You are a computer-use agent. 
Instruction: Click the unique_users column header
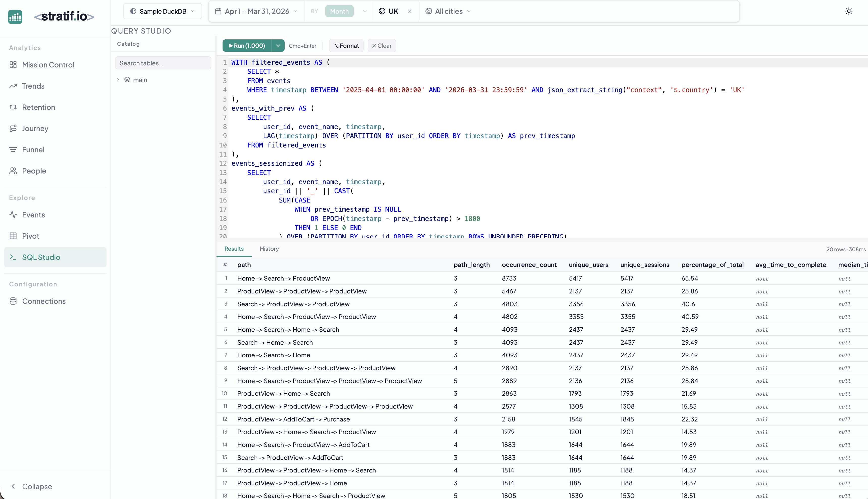point(588,265)
